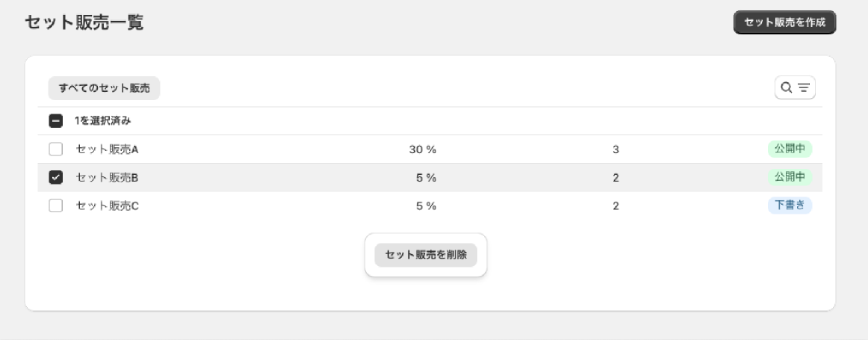Viewport: 868px width, 340px height.
Task: Check the セット販売A checkbox
Action: click(56, 149)
